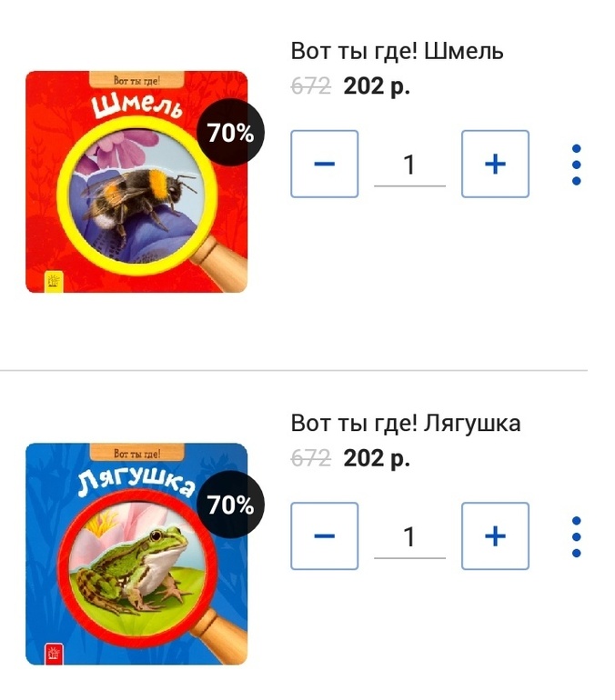Edit quantity field for Лягушка book
The image size is (615, 700).
409,537
